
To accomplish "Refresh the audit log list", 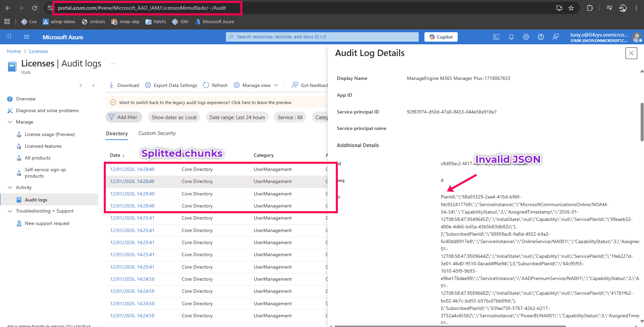I will click(x=215, y=85).
